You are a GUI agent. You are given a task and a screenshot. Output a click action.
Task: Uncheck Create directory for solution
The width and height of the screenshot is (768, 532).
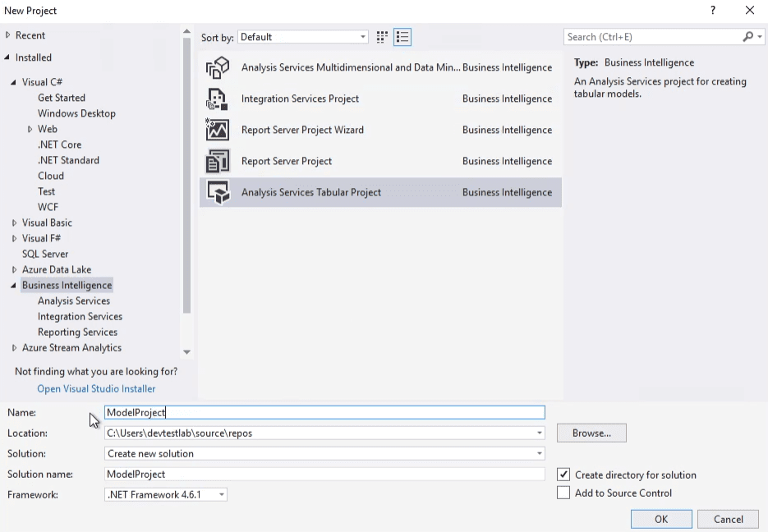click(x=563, y=475)
